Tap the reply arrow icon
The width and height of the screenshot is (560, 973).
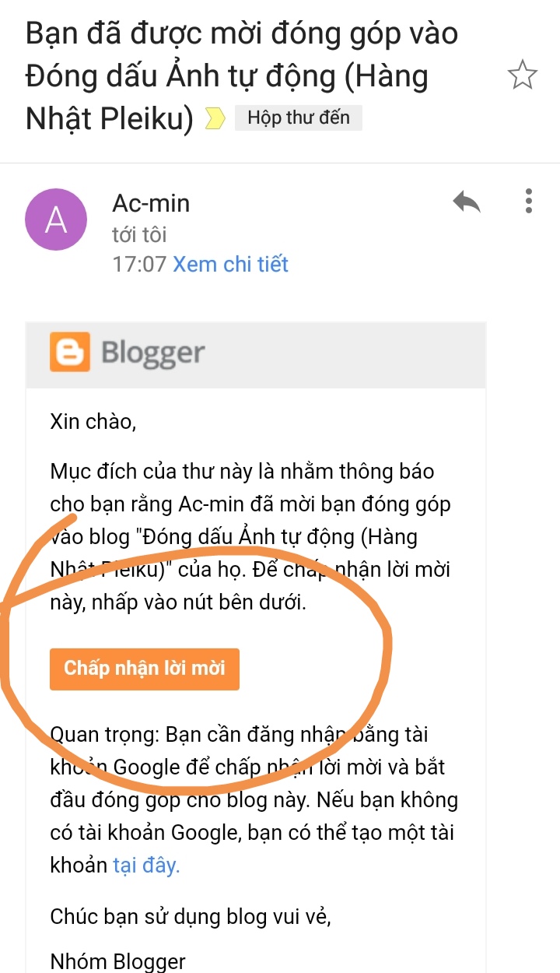pos(467,203)
